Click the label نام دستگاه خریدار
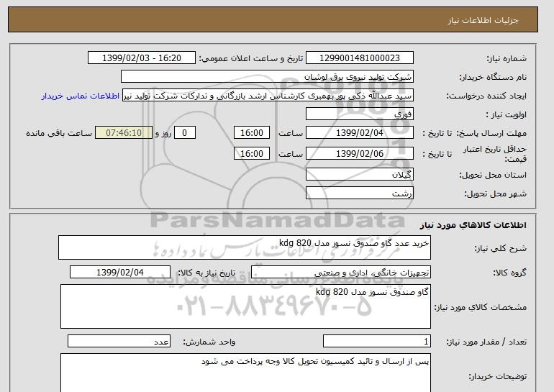Viewport: 554px width, 392px height. click(x=493, y=78)
